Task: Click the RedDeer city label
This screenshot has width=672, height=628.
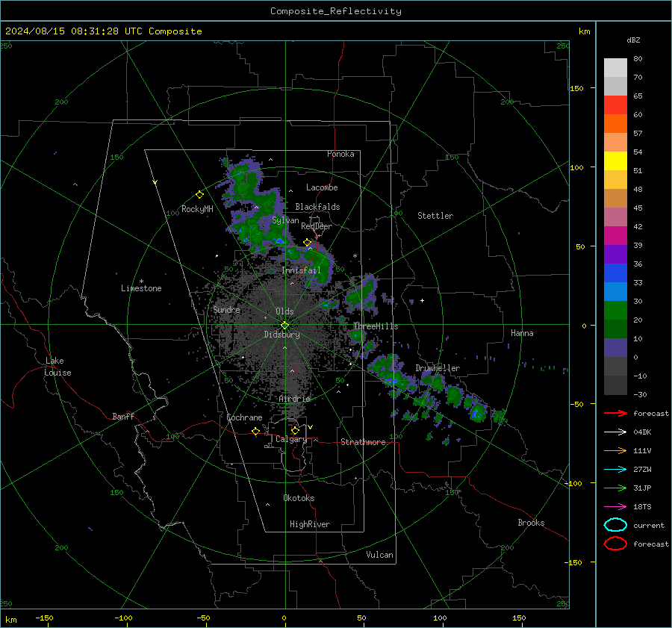Action: pos(317,226)
